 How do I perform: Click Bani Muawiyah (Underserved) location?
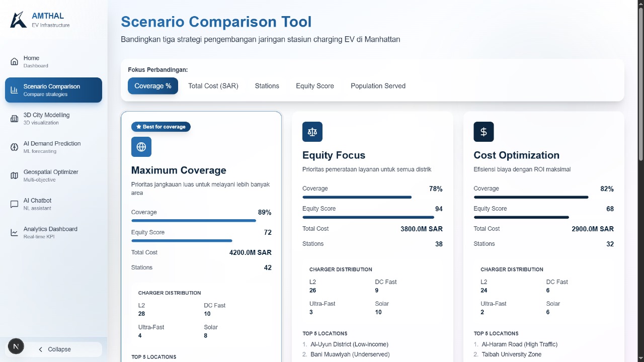(x=350, y=354)
